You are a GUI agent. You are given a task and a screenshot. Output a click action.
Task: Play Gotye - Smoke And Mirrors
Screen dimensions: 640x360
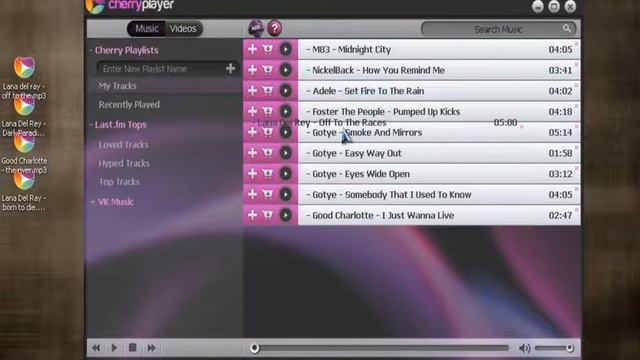(286, 132)
